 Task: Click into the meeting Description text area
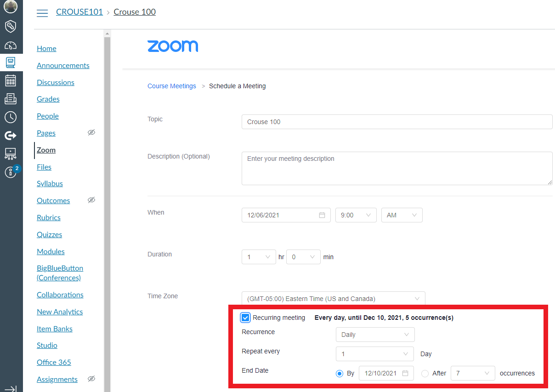(397, 168)
